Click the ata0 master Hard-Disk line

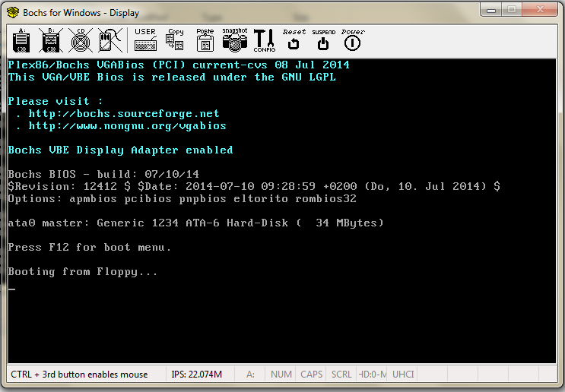click(x=196, y=223)
